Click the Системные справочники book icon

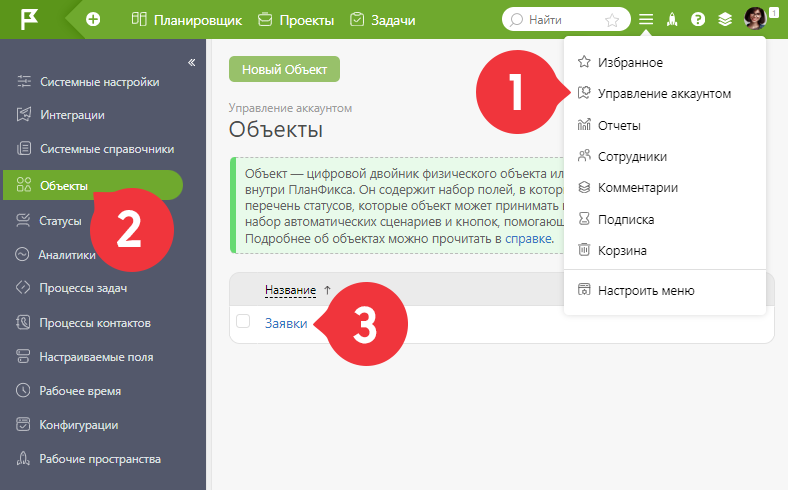point(24,148)
